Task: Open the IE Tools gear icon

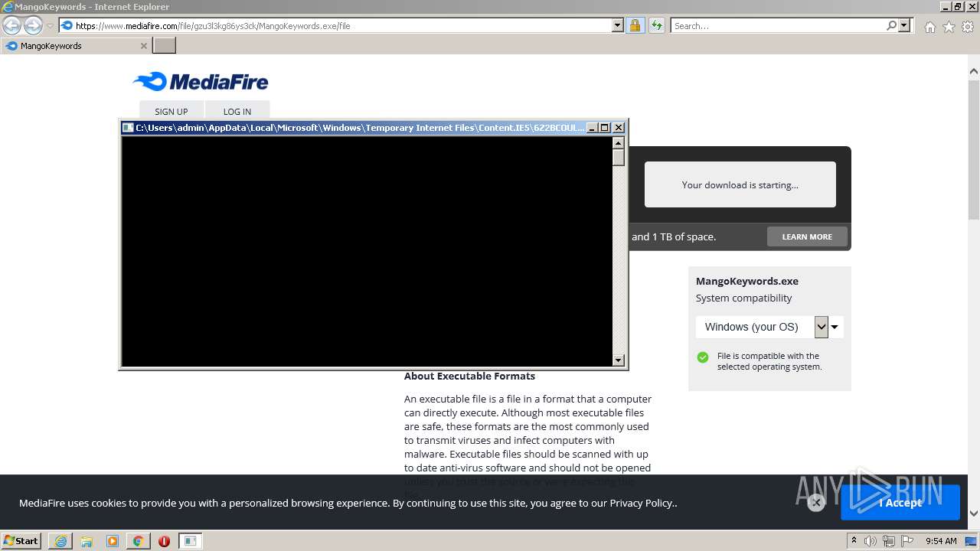Action: coord(968,27)
